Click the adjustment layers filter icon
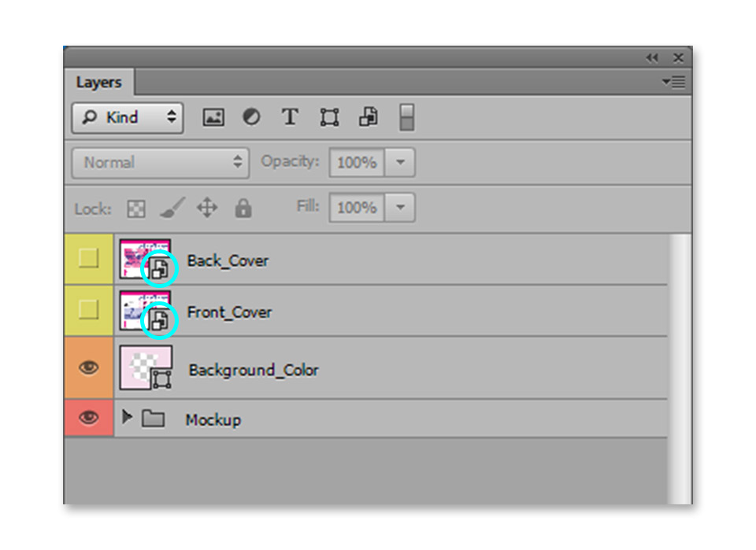Screen dimensions: 756x550 tap(251, 116)
